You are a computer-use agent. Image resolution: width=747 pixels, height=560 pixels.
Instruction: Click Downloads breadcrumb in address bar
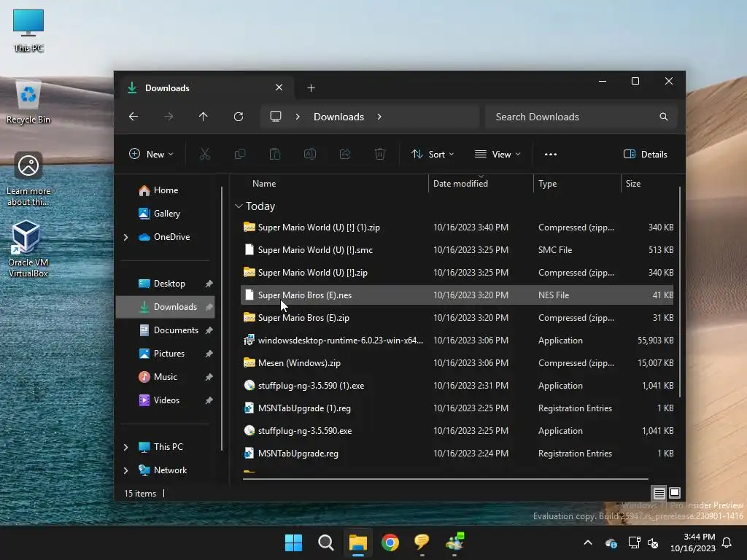click(338, 117)
